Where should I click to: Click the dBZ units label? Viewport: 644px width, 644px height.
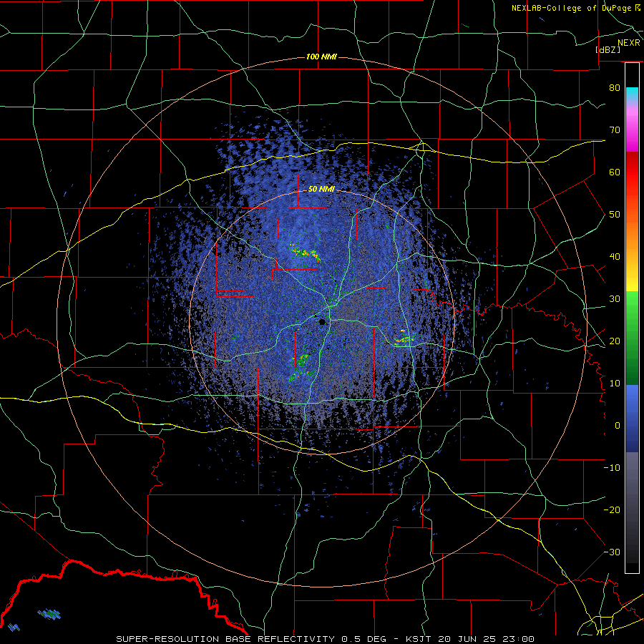pyautogui.click(x=608, y=49)
